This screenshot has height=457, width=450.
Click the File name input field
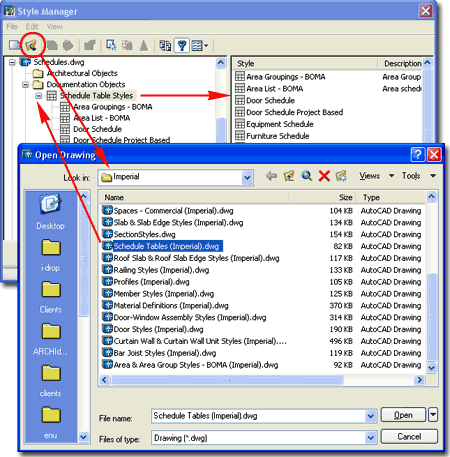[x=259, y=416]
